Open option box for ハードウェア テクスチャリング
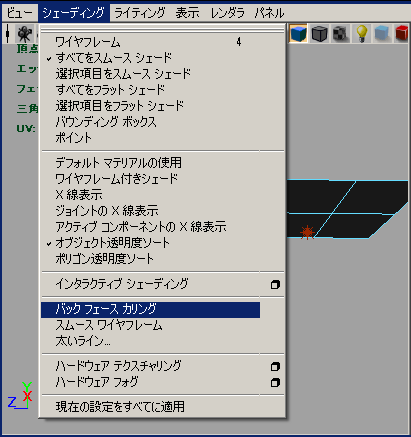Screen dimensions: 411x437 (x=275, y=366)
